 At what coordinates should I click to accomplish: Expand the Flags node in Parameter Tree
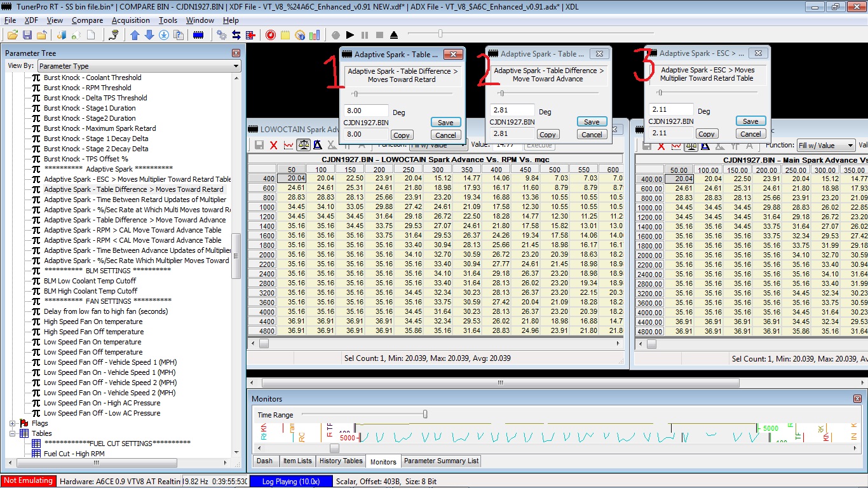pyautogui.click(x=13, y=423)
